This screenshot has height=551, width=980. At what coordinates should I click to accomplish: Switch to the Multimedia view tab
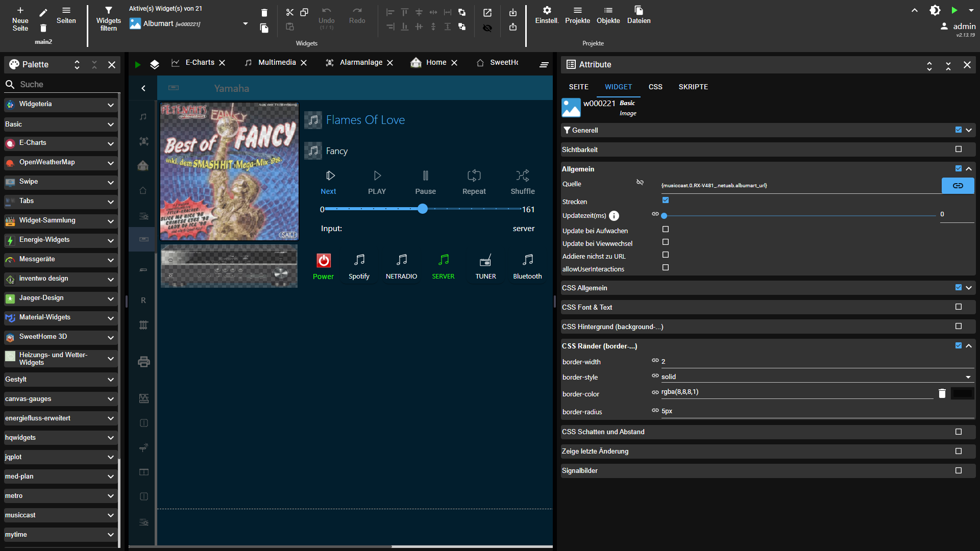[277, 62]
